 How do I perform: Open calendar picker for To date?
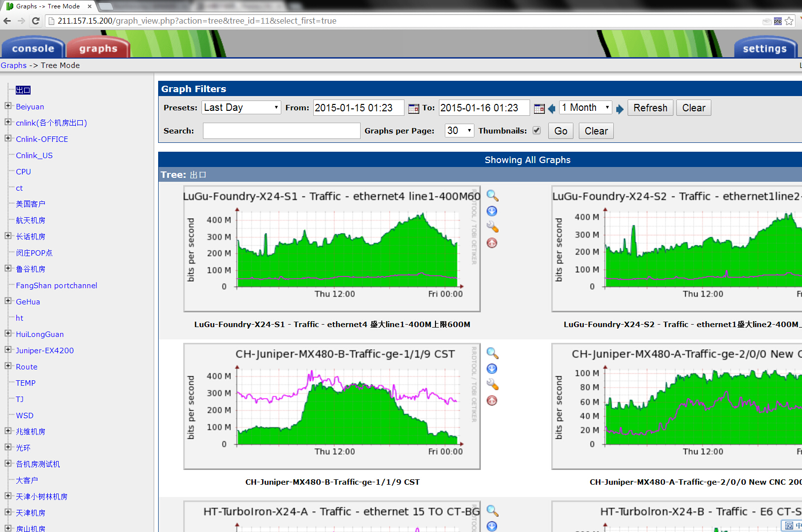point(539,108)
